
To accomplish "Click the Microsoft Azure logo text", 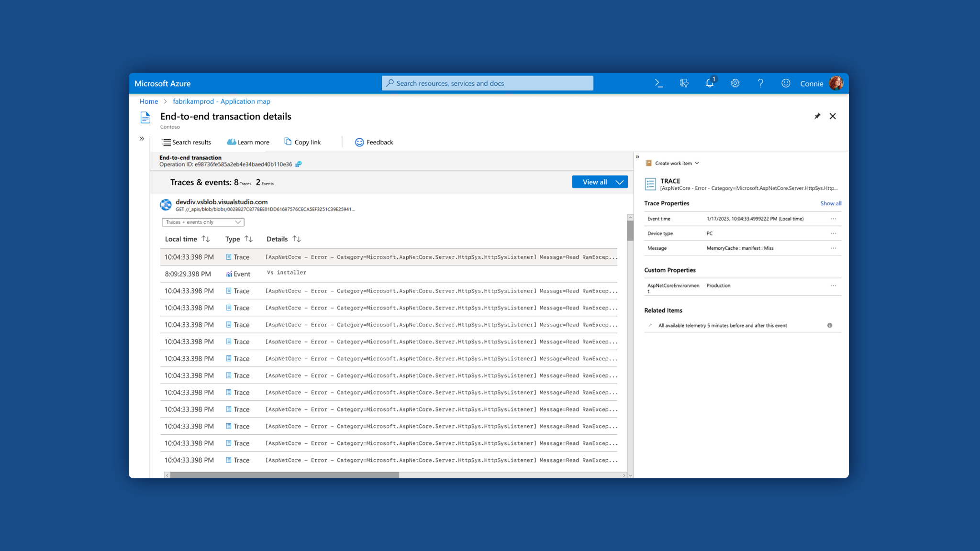I will [x=162, y=83].
